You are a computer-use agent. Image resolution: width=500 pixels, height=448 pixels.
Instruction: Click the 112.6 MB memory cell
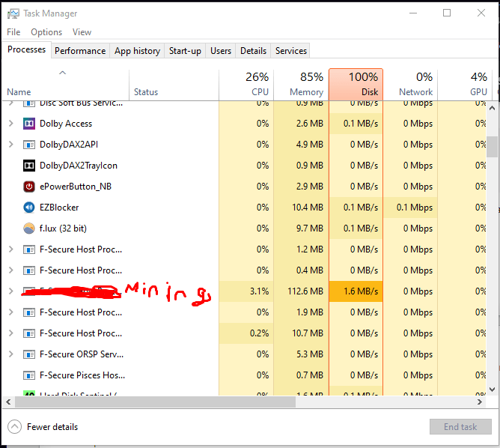pyautogui.click(x=301, y=291)
